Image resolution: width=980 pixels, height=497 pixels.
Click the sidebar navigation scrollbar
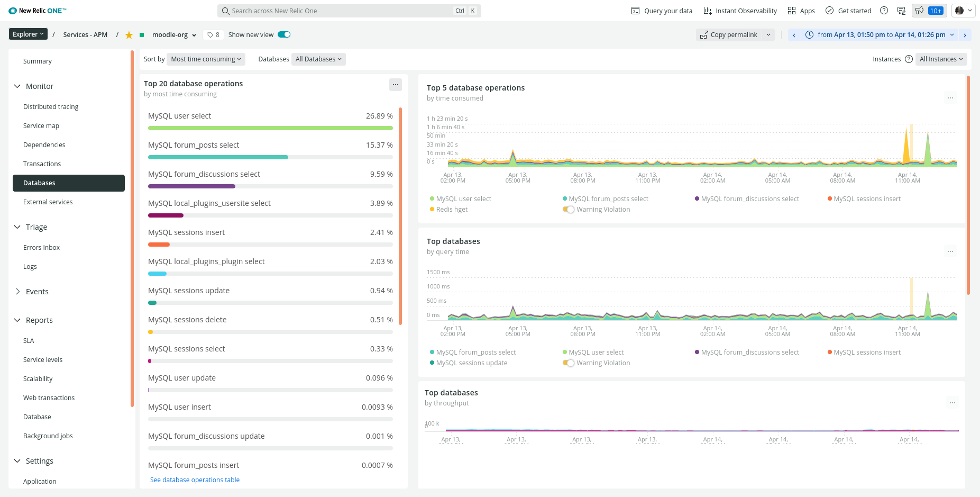tap(132, 229)
